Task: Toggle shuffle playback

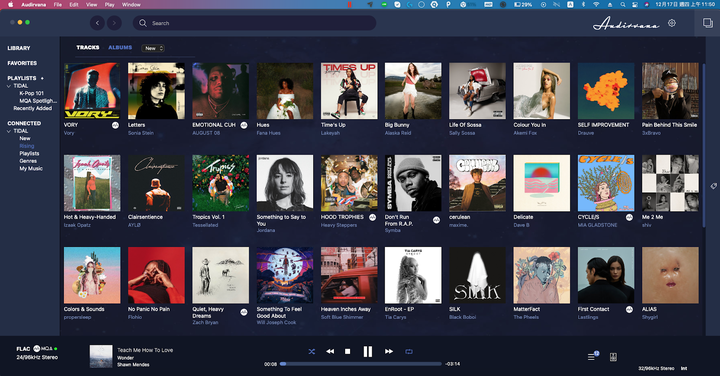Action: click(x=312, y=351)
